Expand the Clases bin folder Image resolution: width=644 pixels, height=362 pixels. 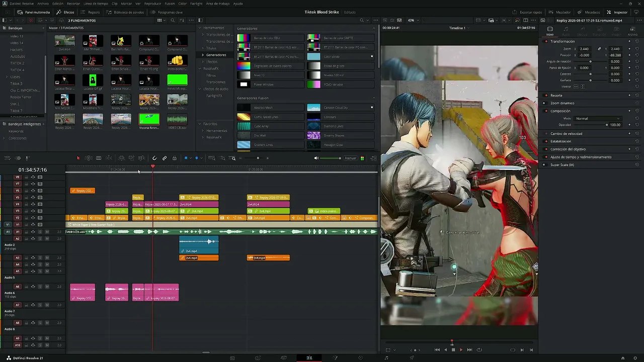point(7,77)
